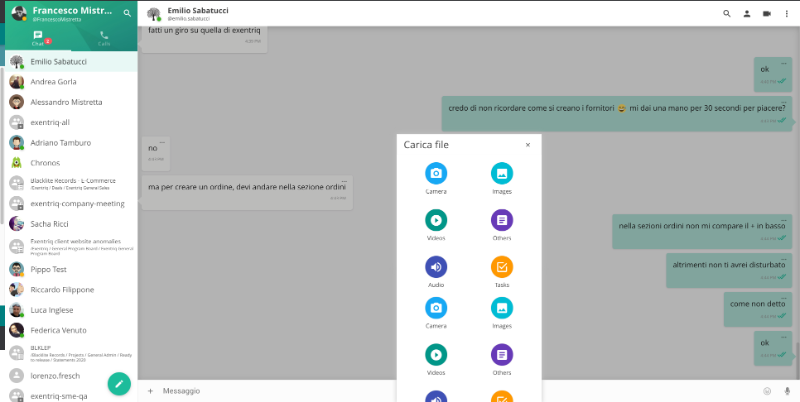Viewport: 800px width, 402px height.
Task: Click the green pencil new chat button
Action: point(119,383)
